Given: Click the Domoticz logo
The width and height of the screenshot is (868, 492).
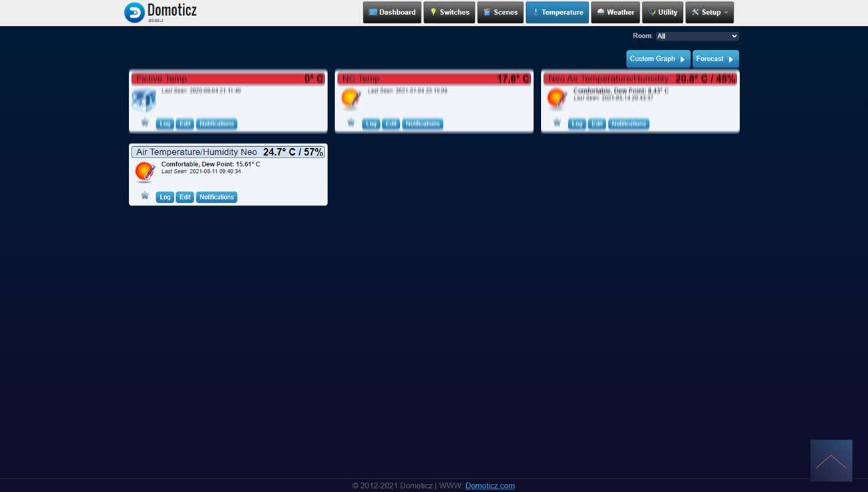Looking at the screenshot, I should [161, 12].
